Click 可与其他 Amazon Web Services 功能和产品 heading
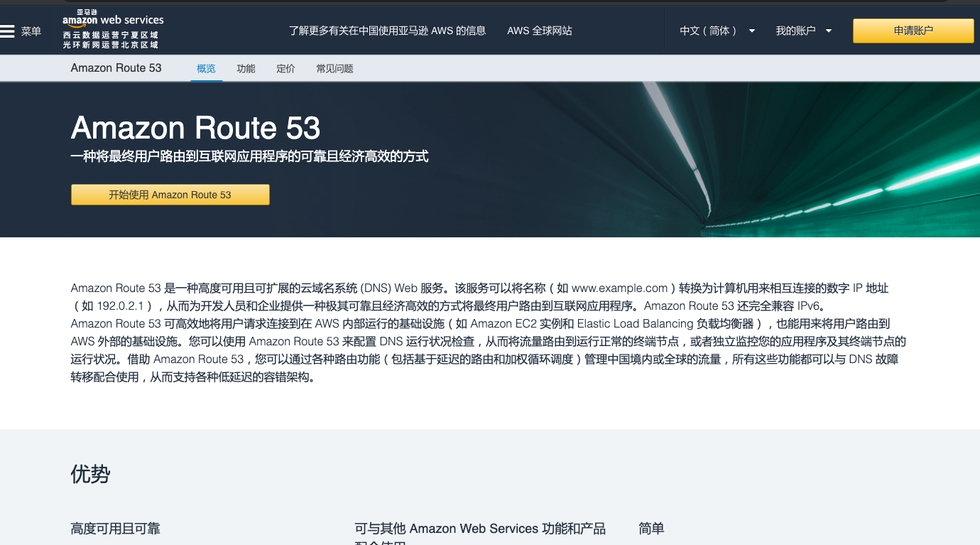Viewport: 980px width, 545px height. (480, 529)
